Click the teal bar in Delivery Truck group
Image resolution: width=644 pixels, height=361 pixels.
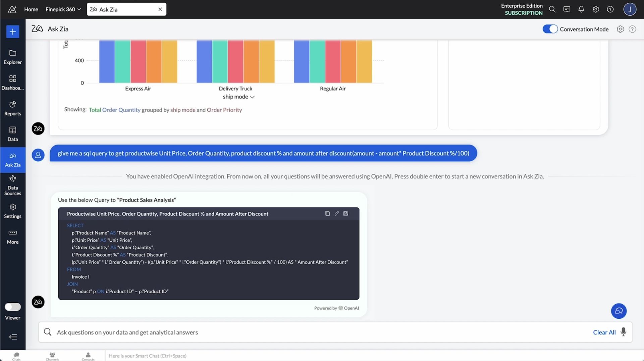220,61
